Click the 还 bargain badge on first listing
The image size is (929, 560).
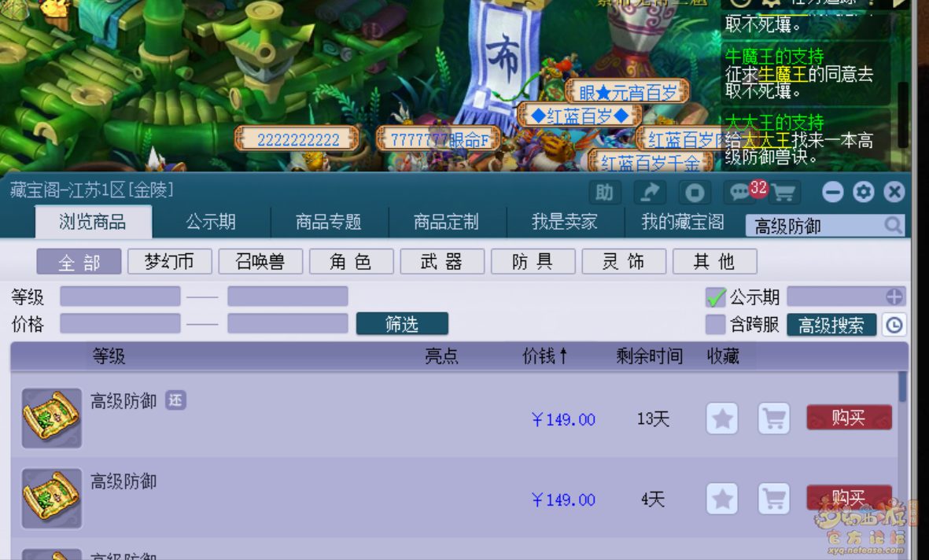pos(175,400)
